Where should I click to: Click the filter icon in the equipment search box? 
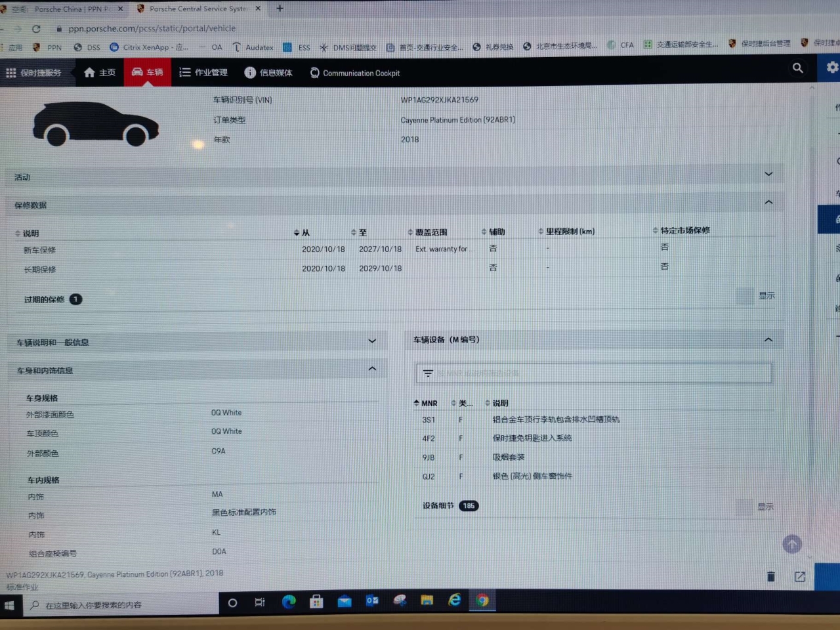(x=428, y=373)
